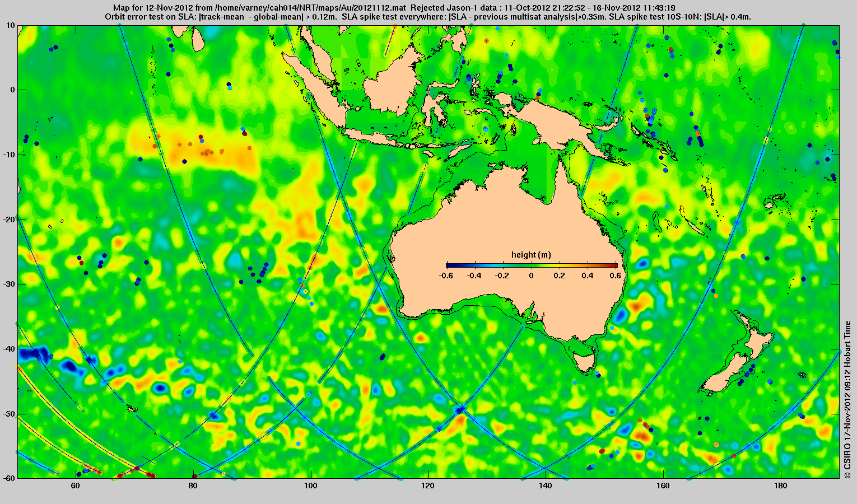Click the "Orbit error test on SLA" subtitle line
This screenshot has width=857, height=504.
point(428,17)
